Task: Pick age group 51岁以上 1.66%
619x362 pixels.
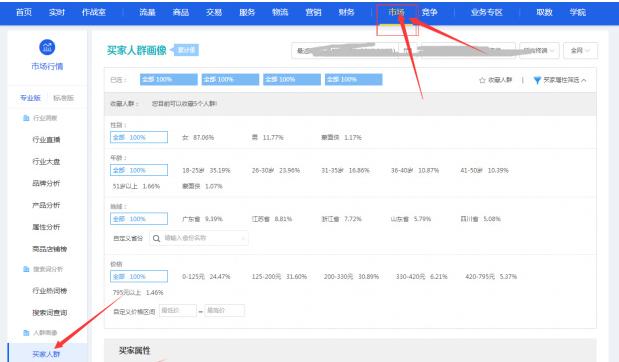Action: click(136, 186)
